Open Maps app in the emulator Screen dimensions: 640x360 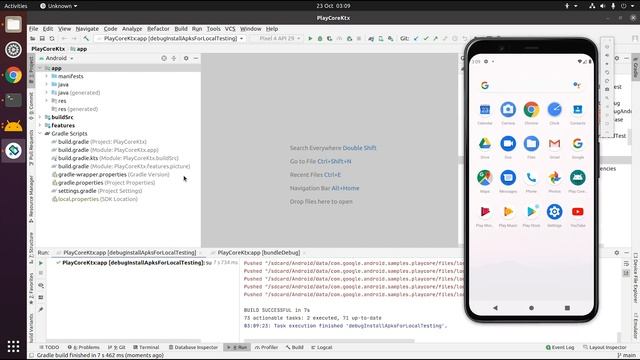pyautogui.click(x=484, y=178)
